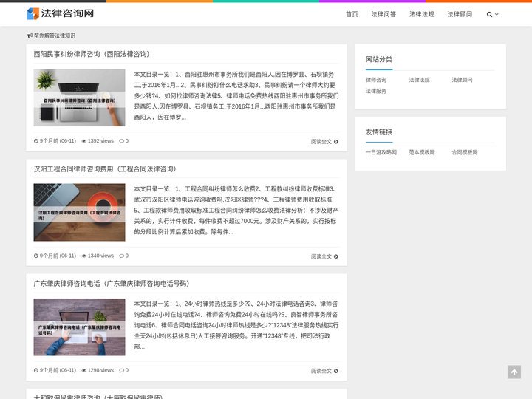The width and height of the screenshot is (532, 399).
Task: Click the arrow icon after 广东肇庆 阅读全文
Action: (x=336, y=371)
